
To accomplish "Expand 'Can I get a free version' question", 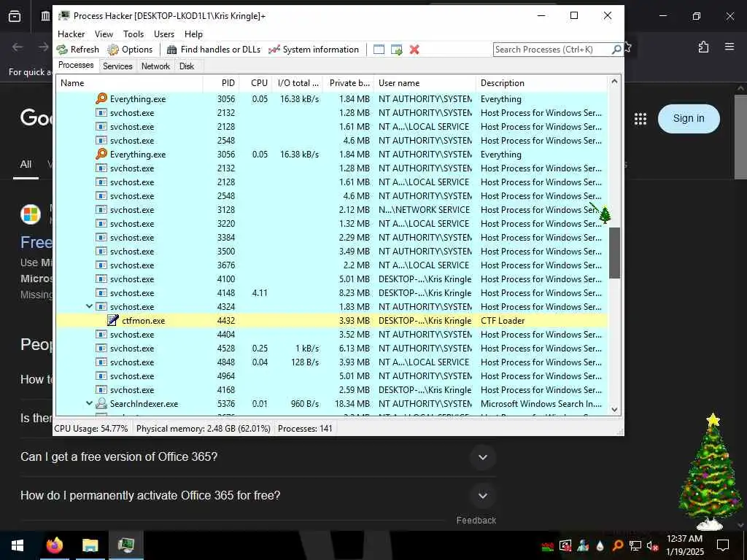I will click(483, 457).
